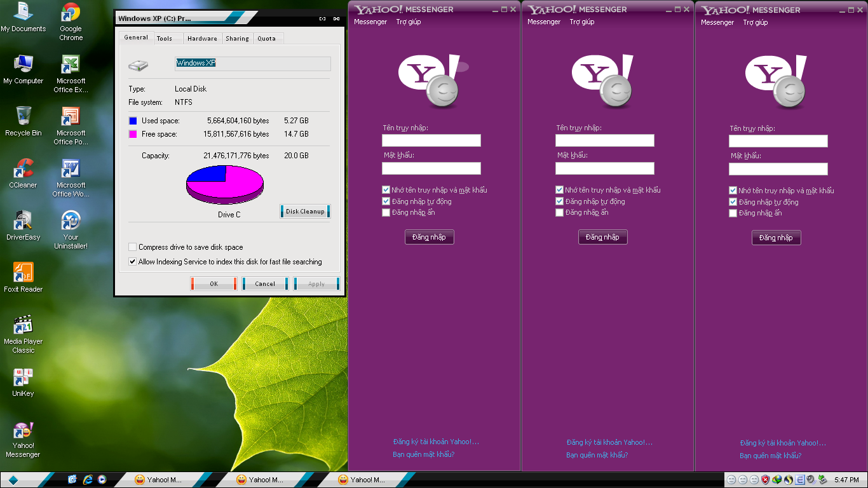The width and height of the screenshot is (868, 488).
Task: Select the Microsoft Office Word shortcut
Action: 71,179
